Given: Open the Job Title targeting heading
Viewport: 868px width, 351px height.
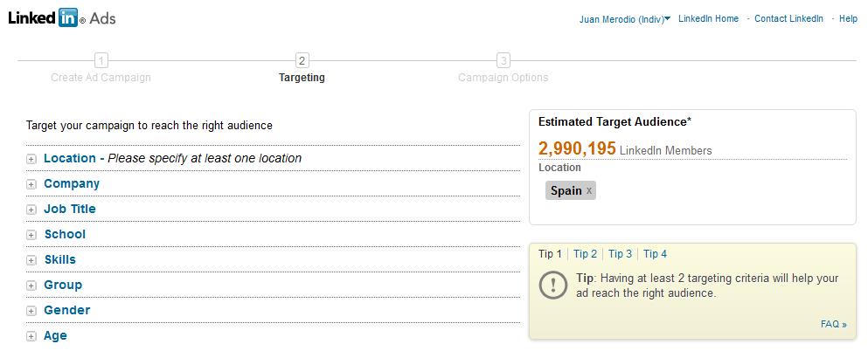Looking at the screenshot, I should coord(70,209).
